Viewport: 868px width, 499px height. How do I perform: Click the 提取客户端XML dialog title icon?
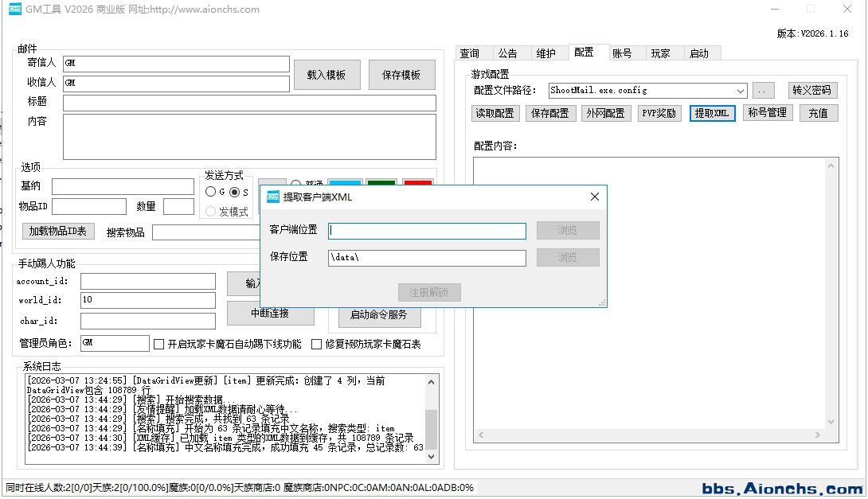(273, 197)
